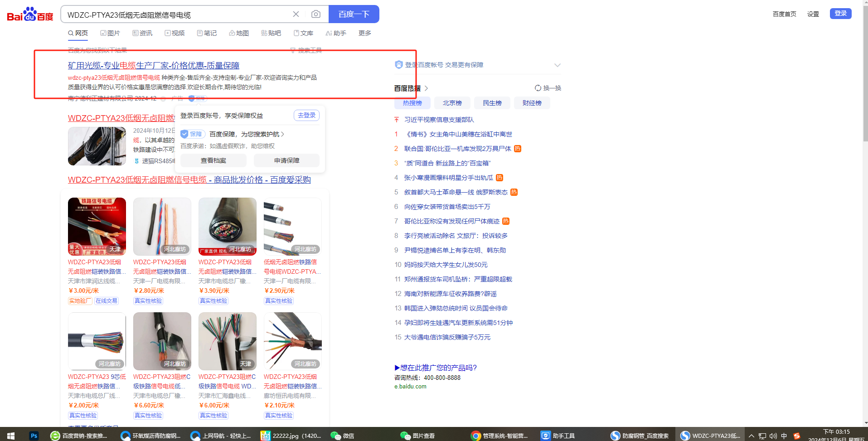This screenshot has width=868, height=441.
Task: Open image search camera icon
Action: pos(316,14)
